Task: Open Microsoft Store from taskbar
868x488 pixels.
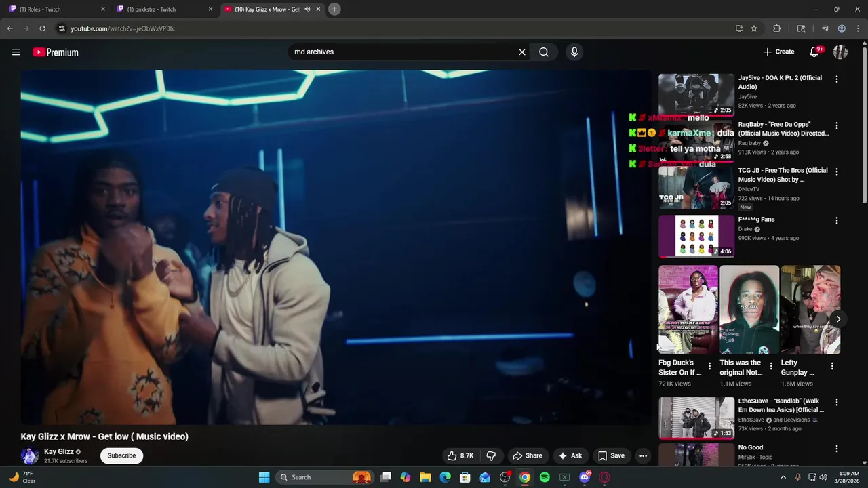Action: coord(465,477)
